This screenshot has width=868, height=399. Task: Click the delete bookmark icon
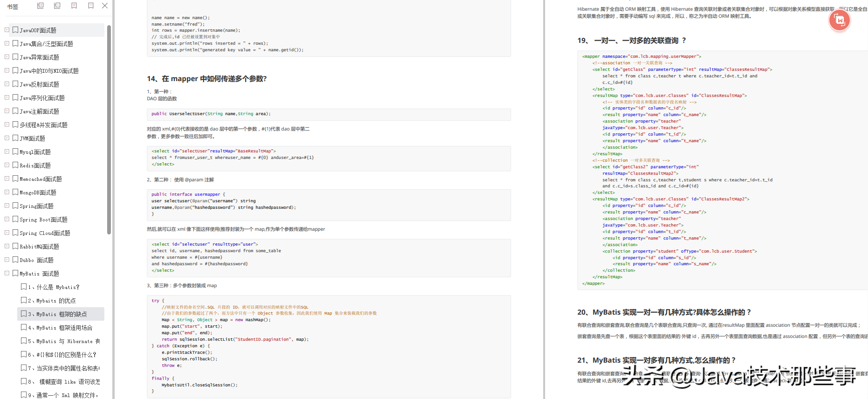pos(91,6)
